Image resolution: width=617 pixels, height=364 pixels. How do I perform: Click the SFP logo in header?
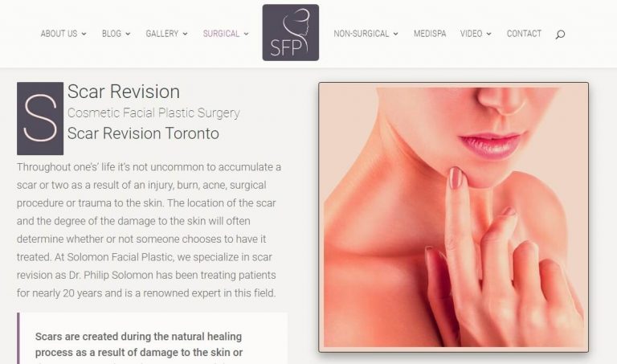coord(290,32)
